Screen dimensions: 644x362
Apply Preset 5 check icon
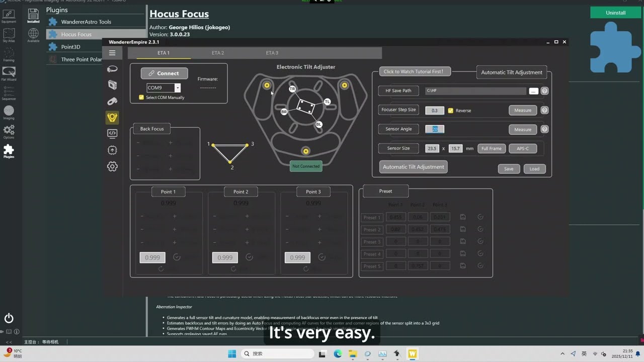coord(480,266)
